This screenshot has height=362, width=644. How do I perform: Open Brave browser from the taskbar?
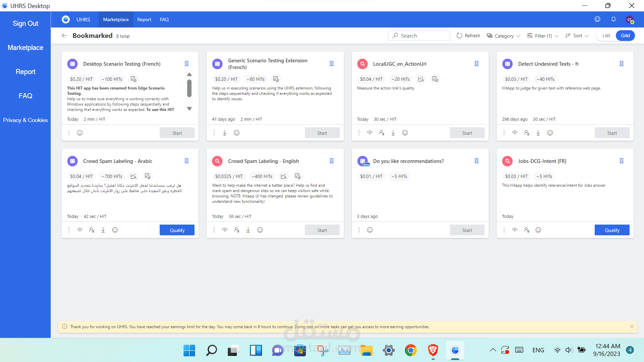433,350
